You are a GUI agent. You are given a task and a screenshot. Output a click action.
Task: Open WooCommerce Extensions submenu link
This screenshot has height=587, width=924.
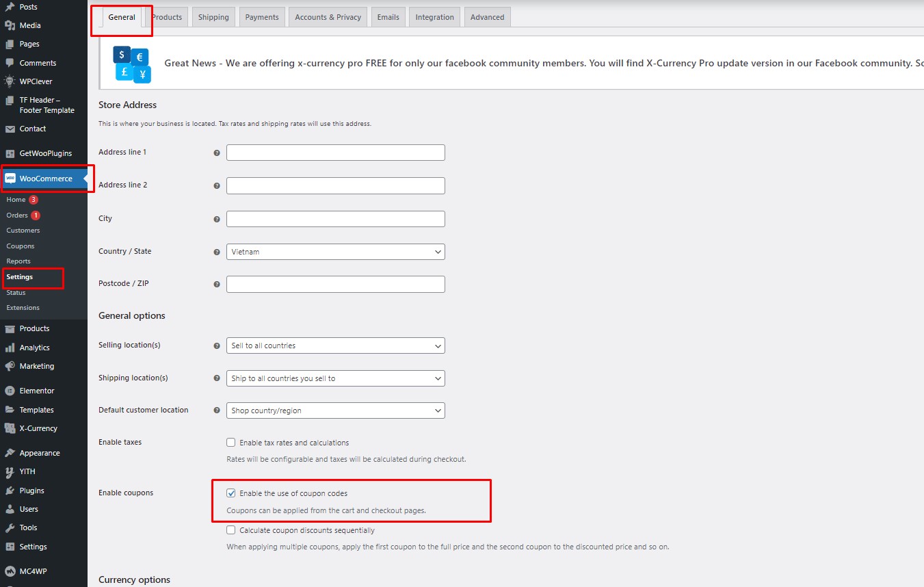[23, 308]
